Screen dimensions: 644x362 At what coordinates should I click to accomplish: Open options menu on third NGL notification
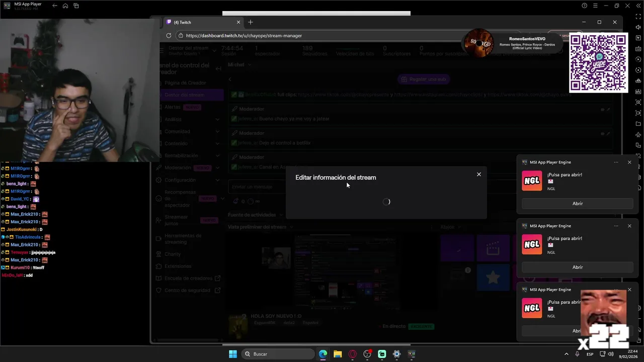click(616, 290)
